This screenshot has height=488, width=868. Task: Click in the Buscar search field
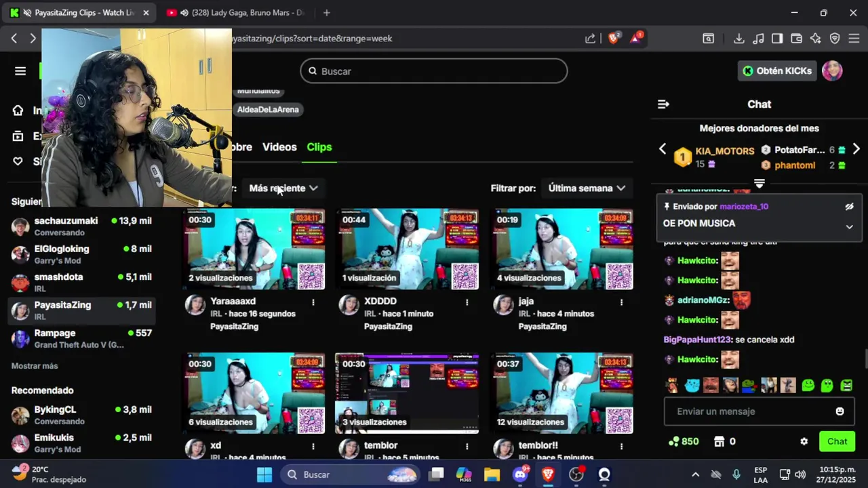click(x=434, y=71)
